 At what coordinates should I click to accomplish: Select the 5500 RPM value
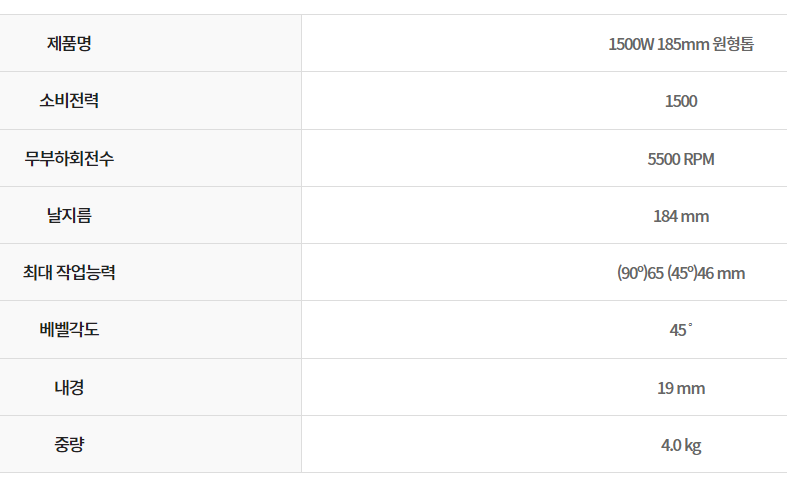(x=681, y=158)
